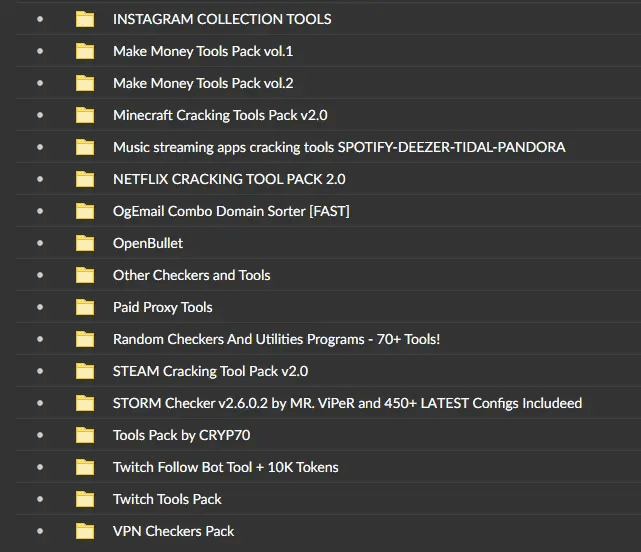The height and width of the screenshot is (552, 641).
Task: Click folder icon for STORM Checker v2.6.0.2
Action: click(85, 403)
